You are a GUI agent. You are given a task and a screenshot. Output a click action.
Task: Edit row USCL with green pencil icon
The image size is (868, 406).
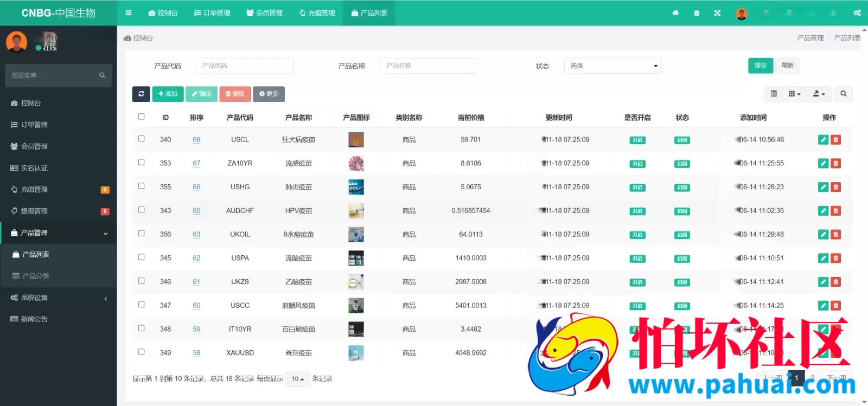click(824, 140)
